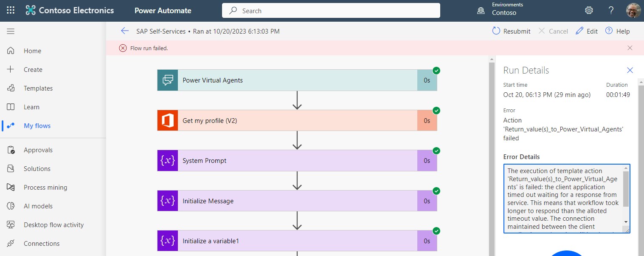Click green success check on Get my profile
Image resolution: width=644 pixels, height=256 pixels.
point(436,111)
